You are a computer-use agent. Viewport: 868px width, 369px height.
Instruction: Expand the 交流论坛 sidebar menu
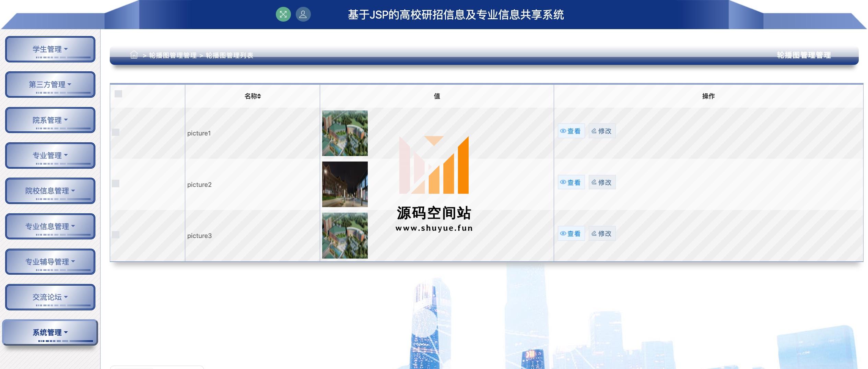click(x=50, y=297)
